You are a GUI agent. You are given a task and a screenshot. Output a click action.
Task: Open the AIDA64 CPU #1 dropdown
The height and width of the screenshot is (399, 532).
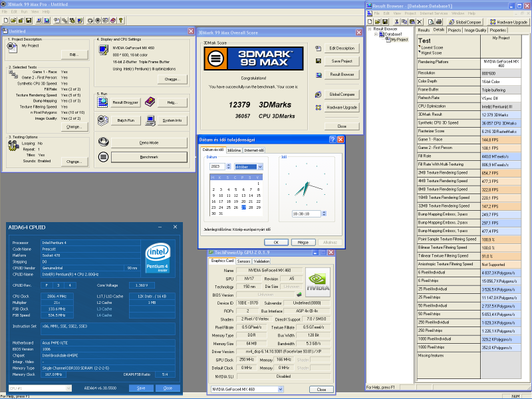click(68, 388)
